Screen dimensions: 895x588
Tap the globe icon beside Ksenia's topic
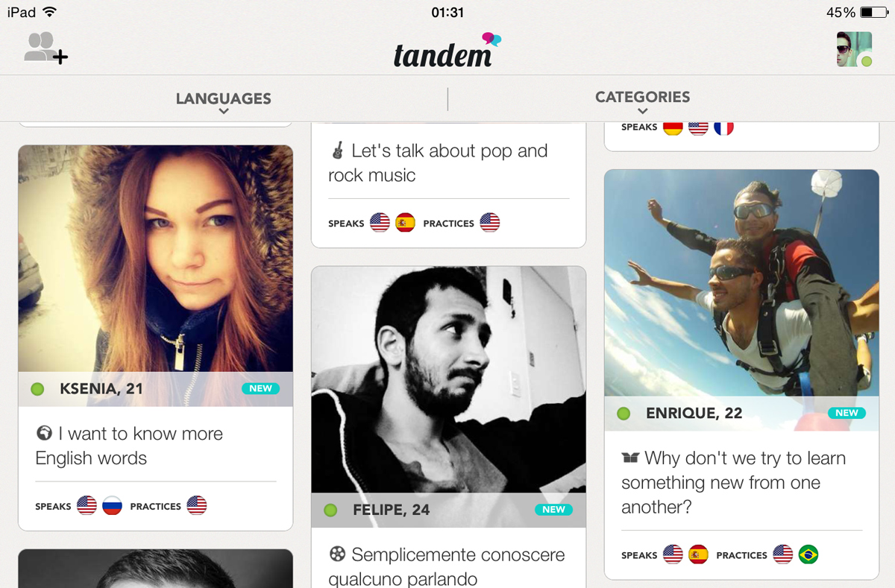pyautogui.click(x=44, y=433)
